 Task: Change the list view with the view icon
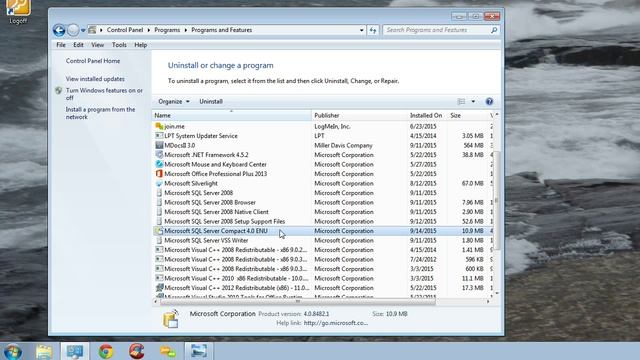click(x=461, y=101)
